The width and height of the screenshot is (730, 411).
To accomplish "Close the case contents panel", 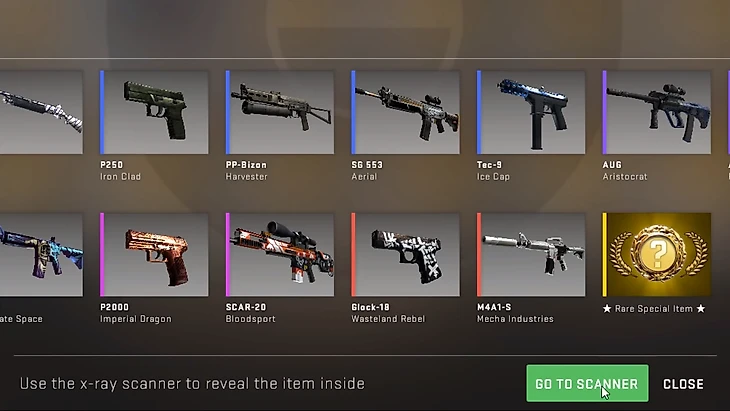I will click(683, 384).
